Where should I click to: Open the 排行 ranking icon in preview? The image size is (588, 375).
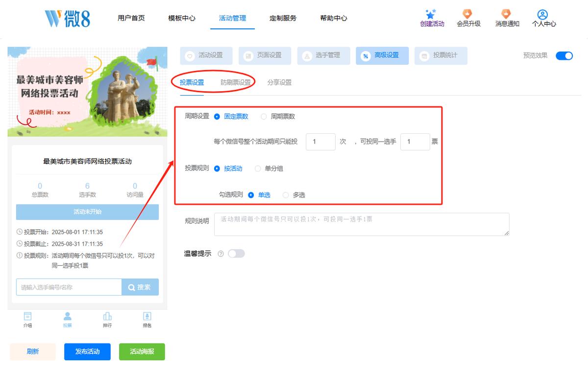coord(107,316)
